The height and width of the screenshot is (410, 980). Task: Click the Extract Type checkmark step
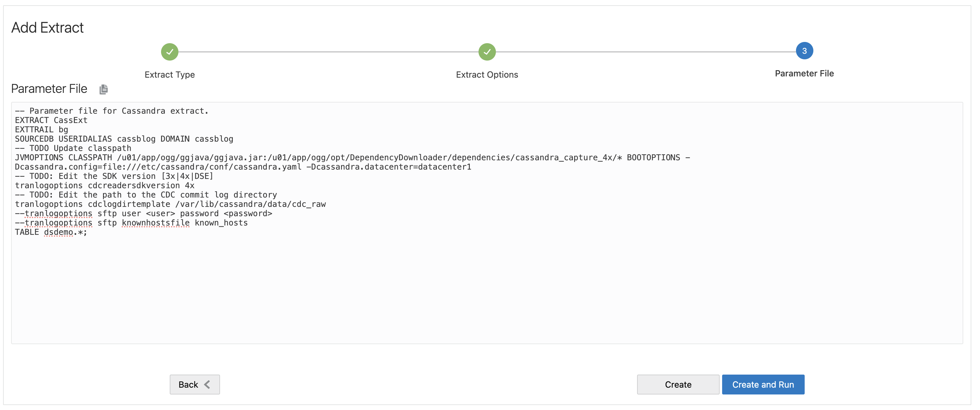[170, 52]
